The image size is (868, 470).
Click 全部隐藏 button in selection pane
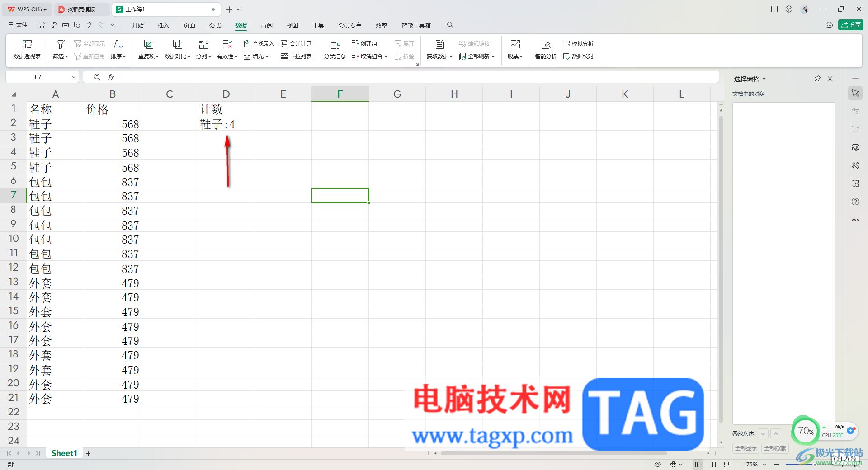(775, 448)
